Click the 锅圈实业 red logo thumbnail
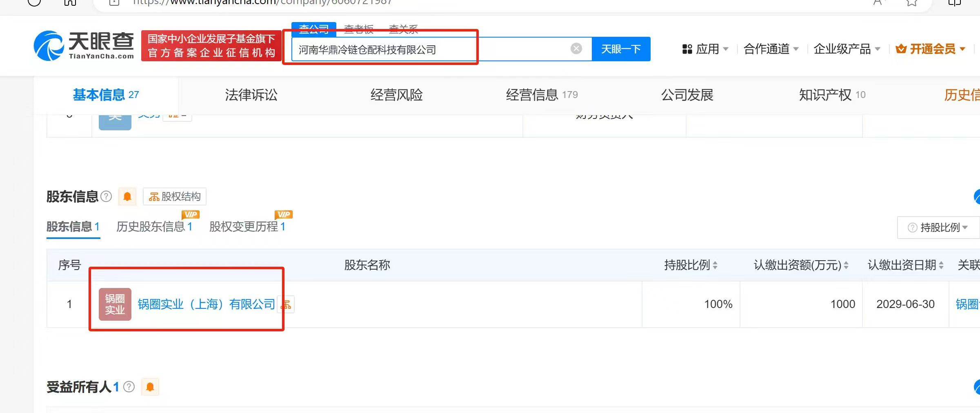 point(115,304)
